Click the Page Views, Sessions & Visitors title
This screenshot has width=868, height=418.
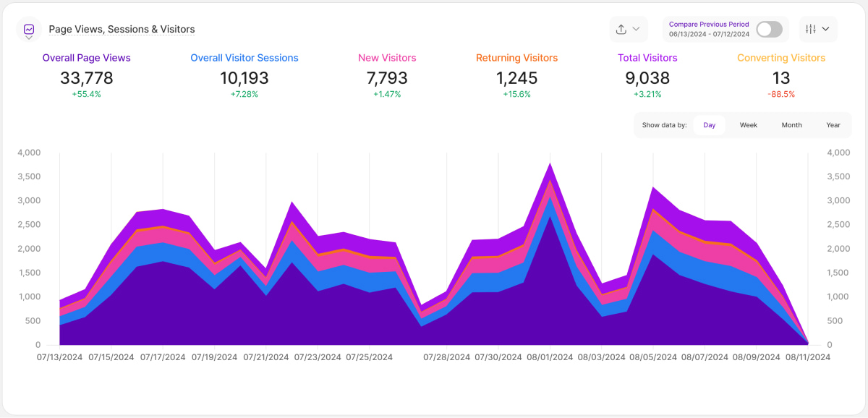tap(122, 30)
